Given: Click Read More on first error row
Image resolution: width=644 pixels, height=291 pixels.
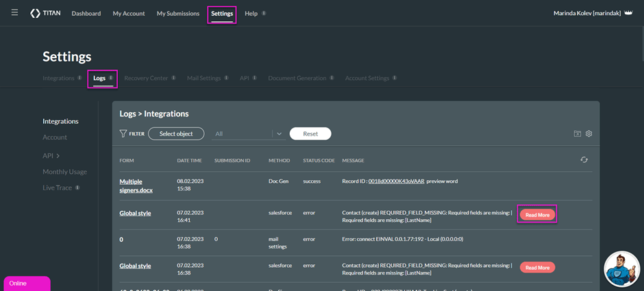Looking at the screenshot, I should click(x=537, y=215).
